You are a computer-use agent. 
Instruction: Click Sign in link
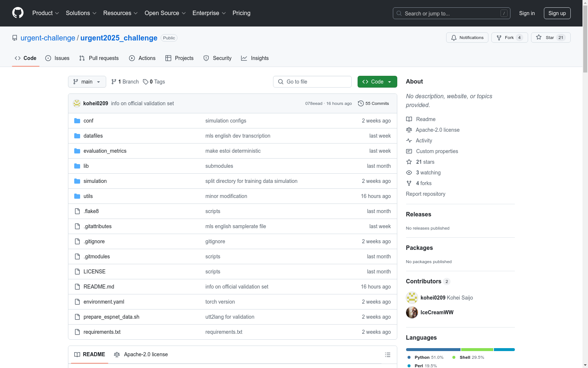click(527, 13)
